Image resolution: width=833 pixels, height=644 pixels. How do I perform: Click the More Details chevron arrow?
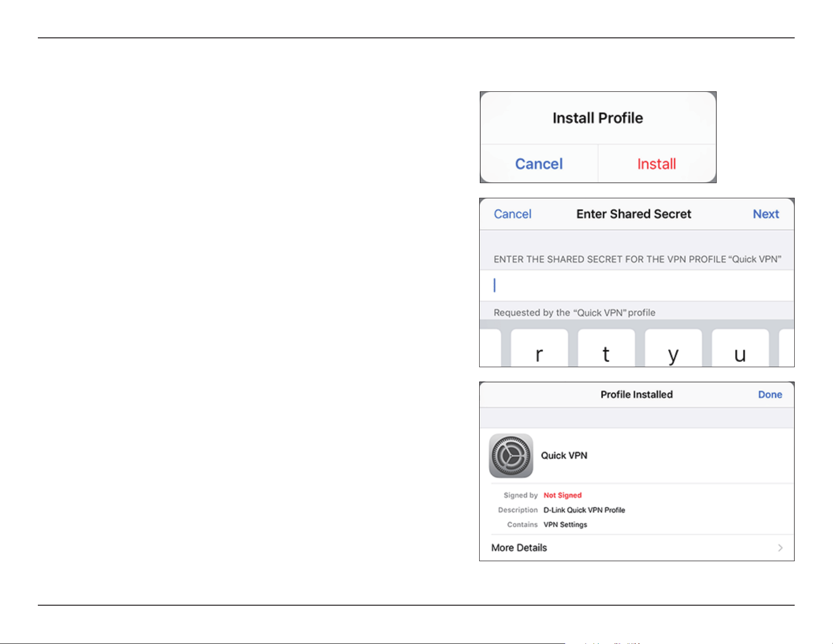(x=780, y=547)
